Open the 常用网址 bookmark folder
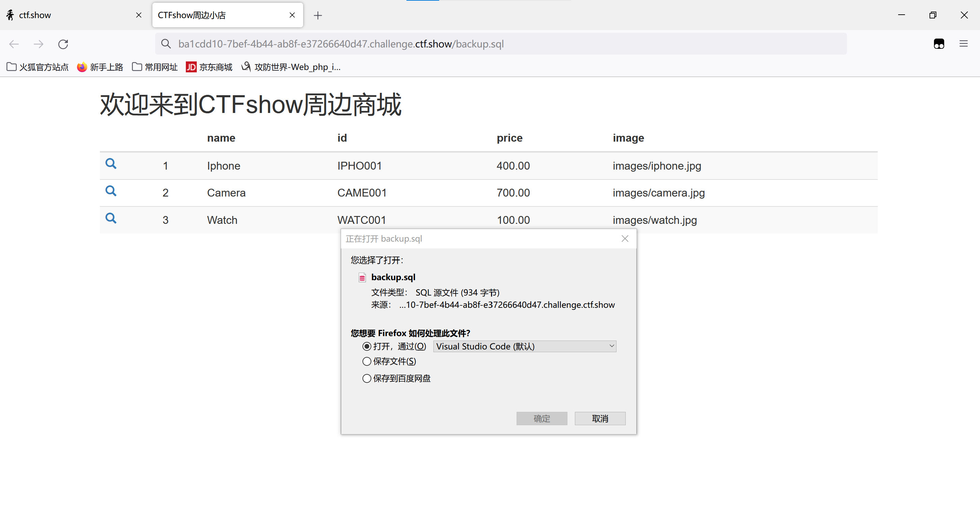980x518 pixels. pyautogui.click(x=155, y=67)
